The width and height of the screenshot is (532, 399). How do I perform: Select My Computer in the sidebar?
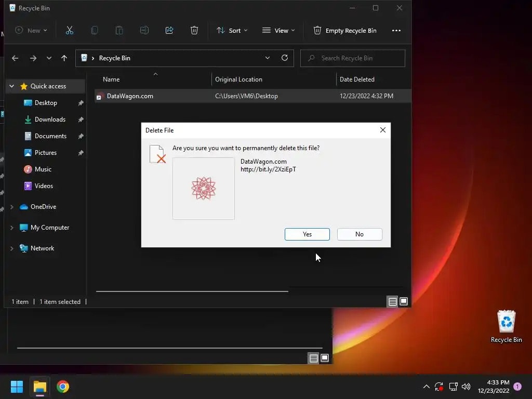[x=49, y=228]
